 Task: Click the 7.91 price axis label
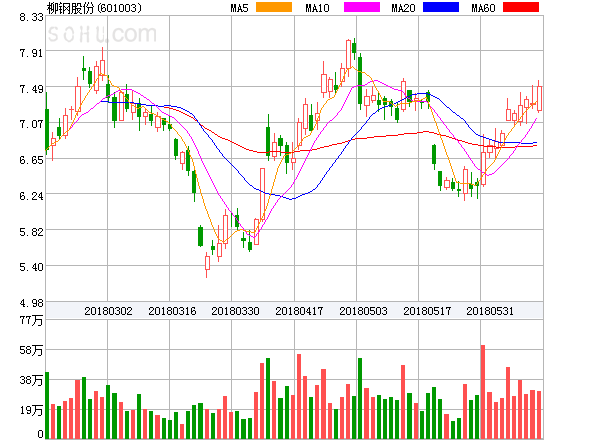click(x=31, y=53)
